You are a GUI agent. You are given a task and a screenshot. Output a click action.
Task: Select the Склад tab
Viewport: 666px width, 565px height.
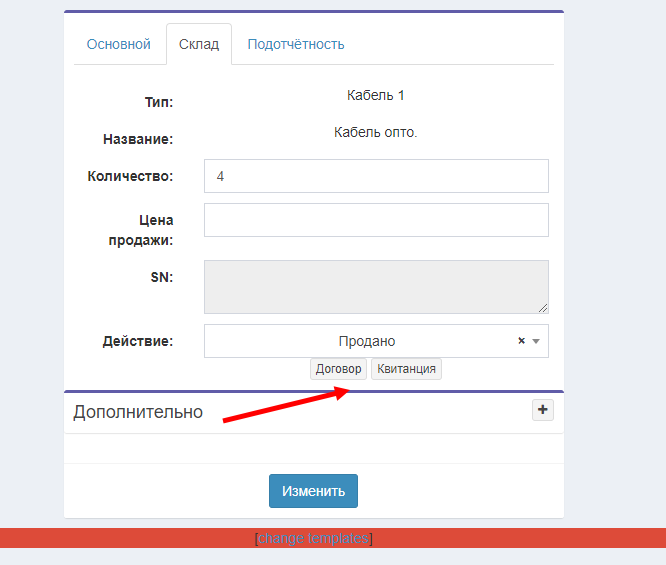[x=199, y=44]
